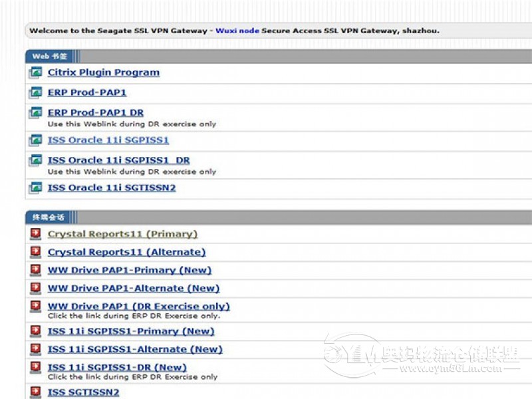Click the bookmark icon beside ERP Prod-PAP1 DR

point(35,112)
